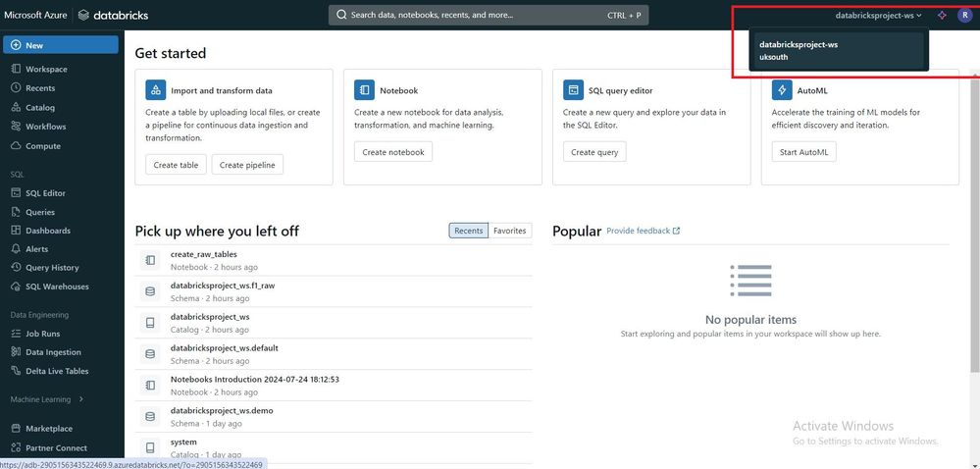Open the Catalog sidebar item

click(x=40, y=108)
